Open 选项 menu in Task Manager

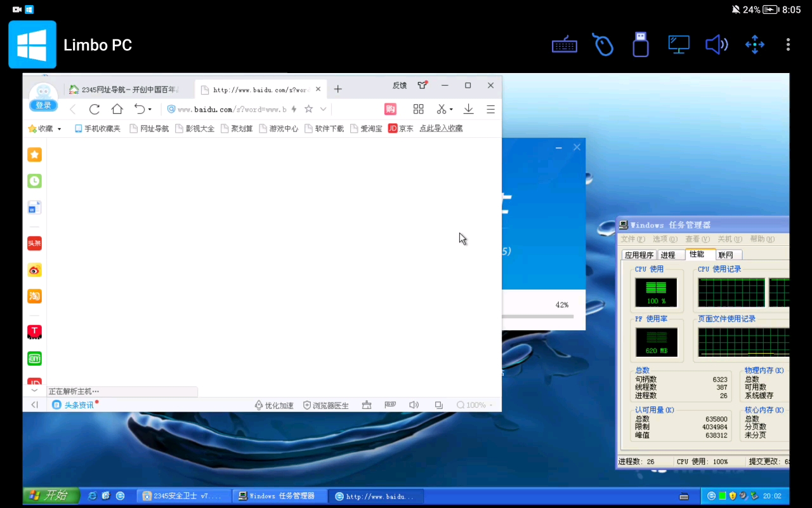click(665, 239)
